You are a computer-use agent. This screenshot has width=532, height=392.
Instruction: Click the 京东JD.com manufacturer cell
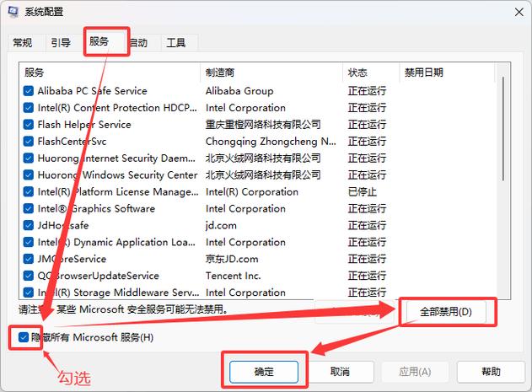232,259
